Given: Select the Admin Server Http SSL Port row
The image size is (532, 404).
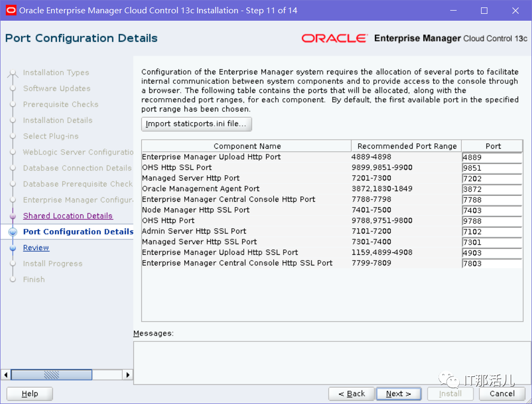Looking at the screenshot, I should (194, 231).
